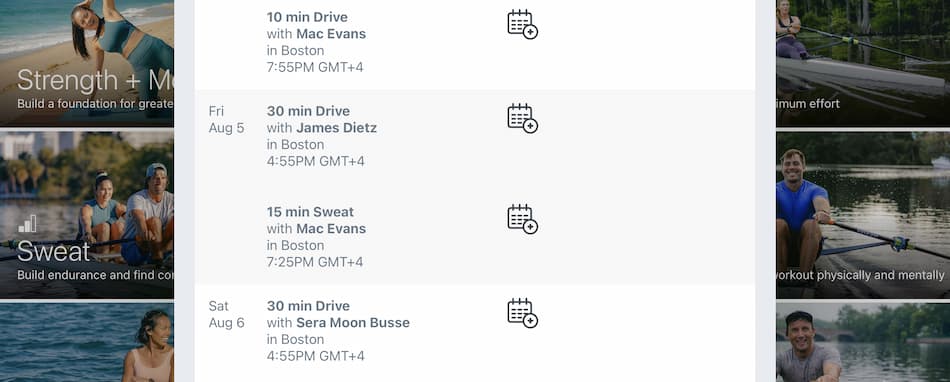Image resolution: width=950 pixels, height=382 pixels.
Task: Open the Sweat class category tile
Action: click(x=87, y=216)
